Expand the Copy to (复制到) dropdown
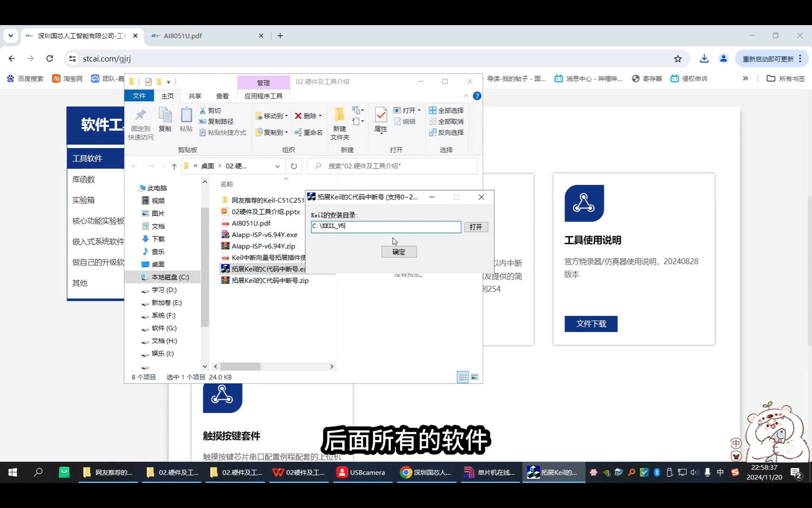 pos(286,132)
